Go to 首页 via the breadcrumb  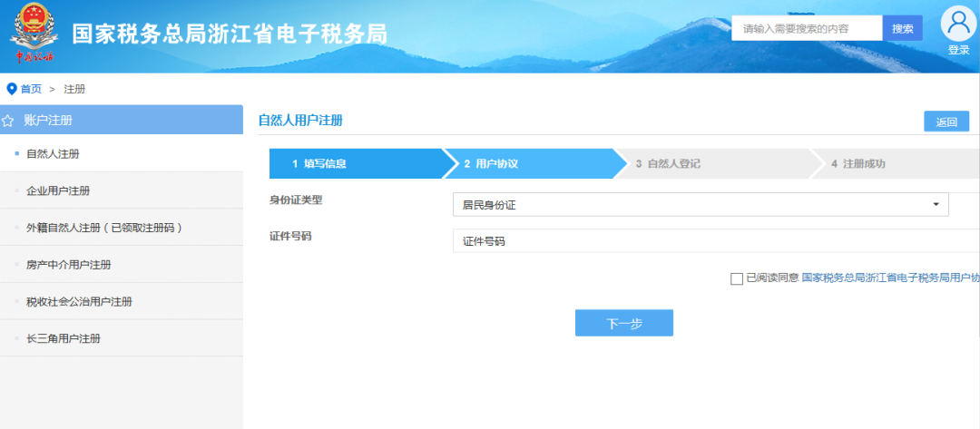(31, 89)
